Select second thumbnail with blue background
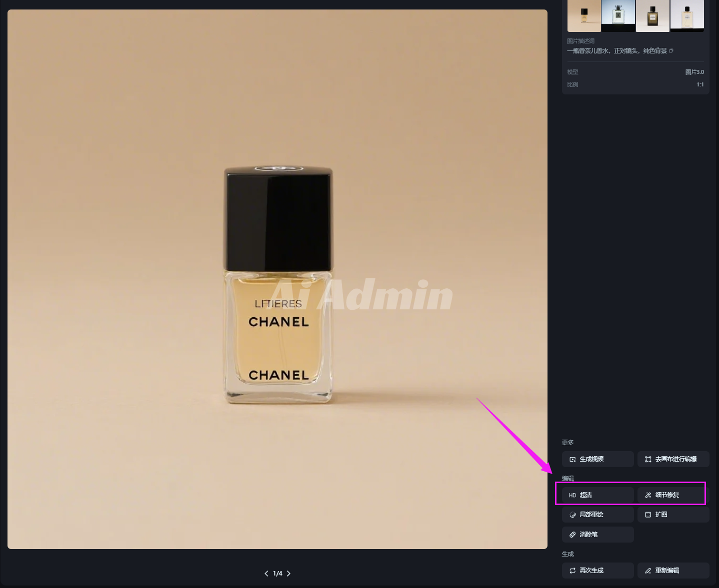719x588 pixels. pos(618,15)
